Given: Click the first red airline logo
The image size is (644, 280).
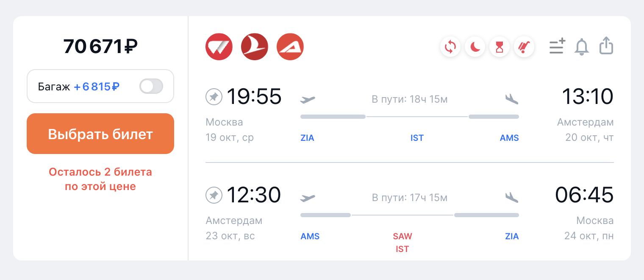Looking at the screenshot, I should click(219, 47).
